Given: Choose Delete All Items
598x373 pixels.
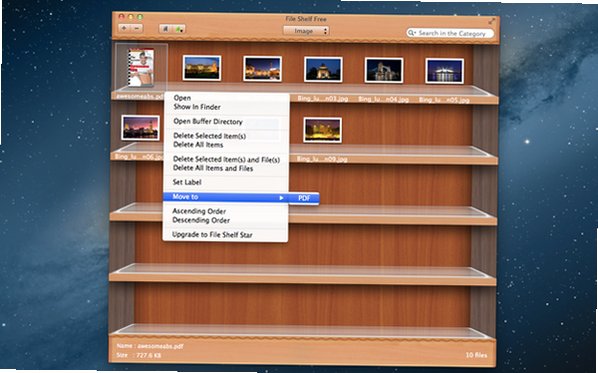Looking at the screenshot, I should coord(198,145).
